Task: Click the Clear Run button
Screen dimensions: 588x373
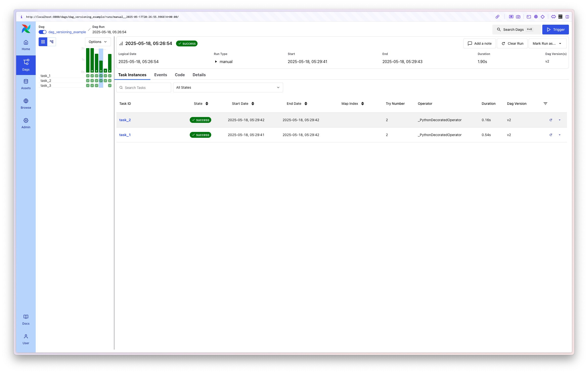Action: [512, 43]
